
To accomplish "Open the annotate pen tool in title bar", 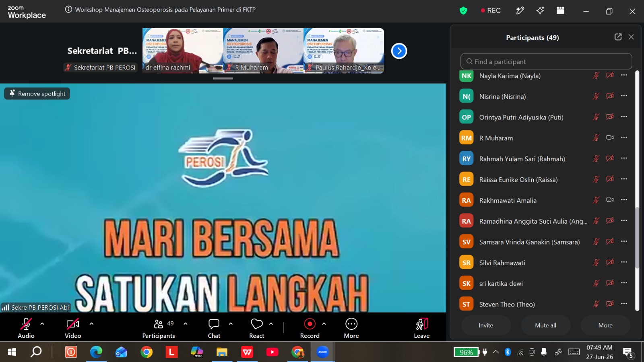I will [520, 10].
